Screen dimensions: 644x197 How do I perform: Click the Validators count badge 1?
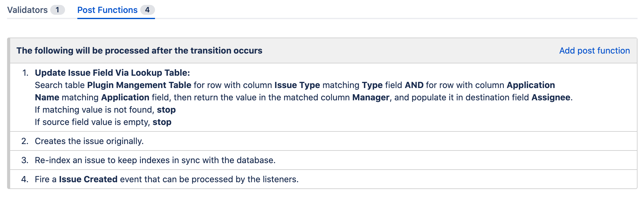[x=57, y=10]
